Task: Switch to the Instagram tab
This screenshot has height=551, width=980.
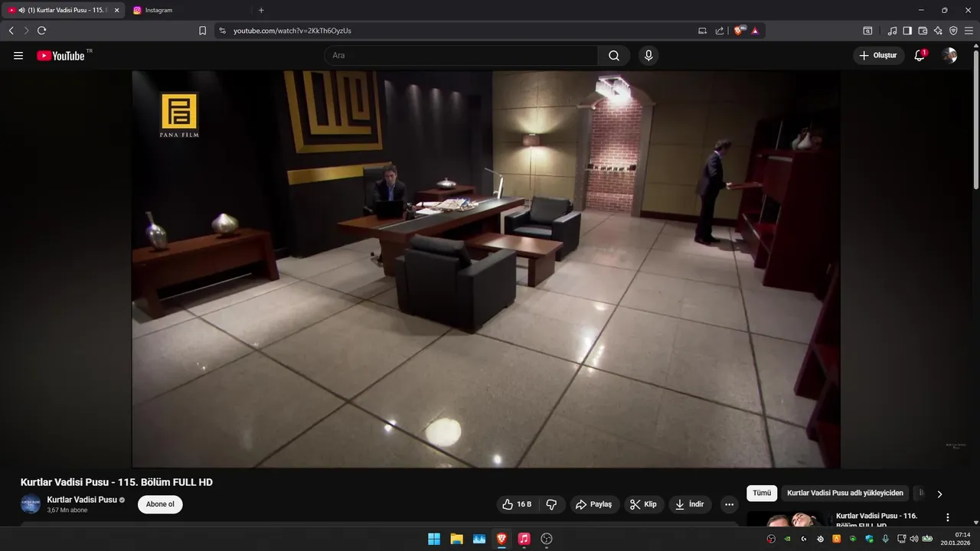Action: (x=188, y=10)
